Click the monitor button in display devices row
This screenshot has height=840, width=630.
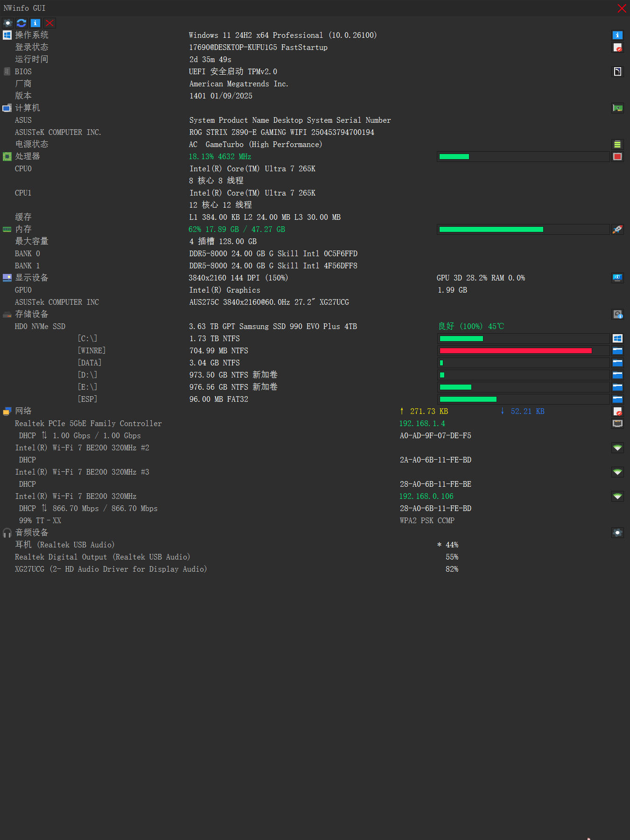click(x=617, y=278)
